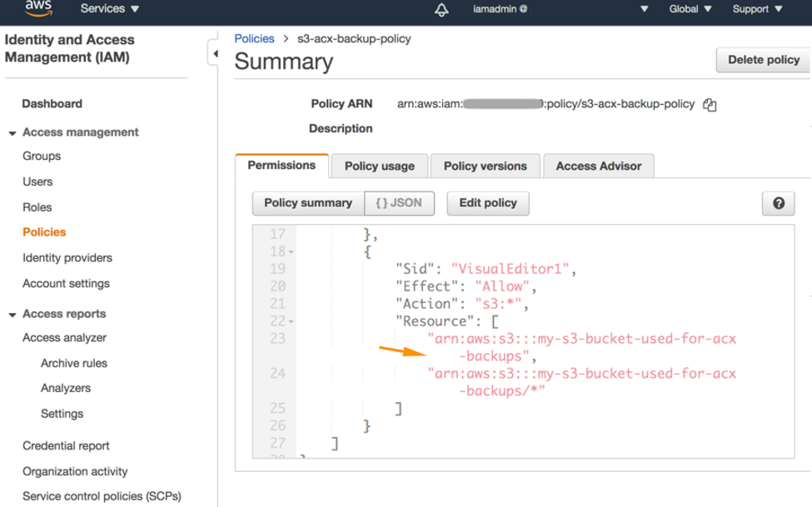Click the Delete policy button
Image resolution: width=812 pixels, height=507 pixels.
click(764, 60)
